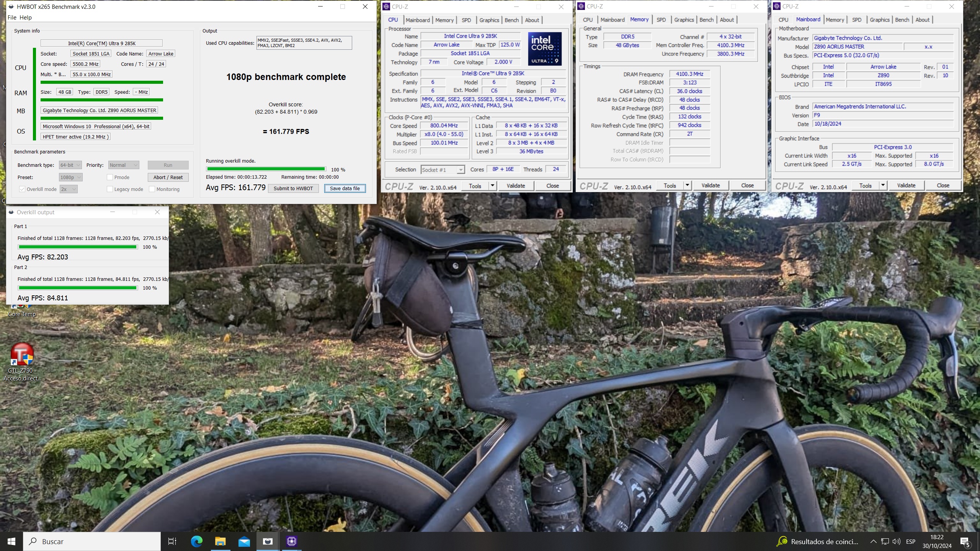Open notification center icon

tap(965, 541)
